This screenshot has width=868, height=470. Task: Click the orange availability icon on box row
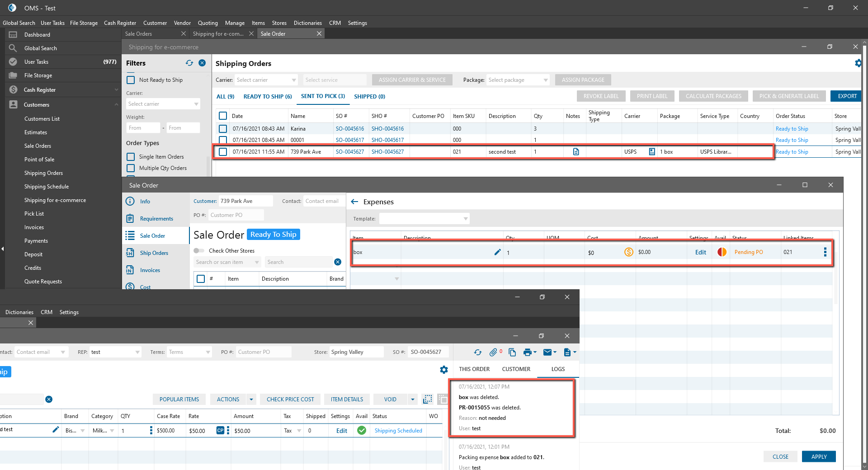(722, 252)
